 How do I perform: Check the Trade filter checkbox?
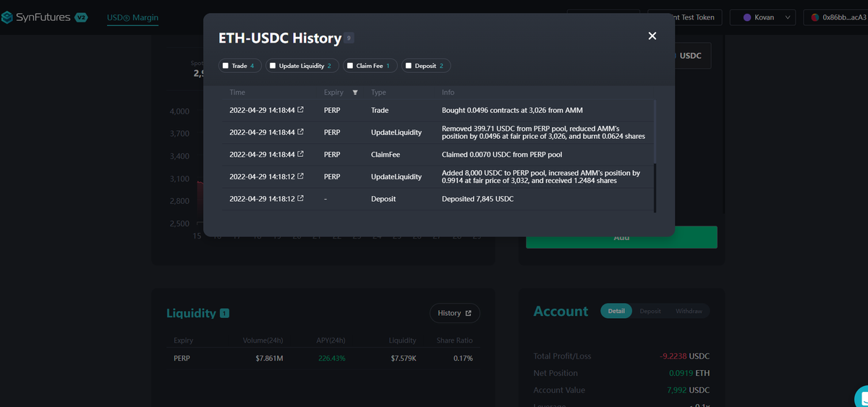coord(226,66)
